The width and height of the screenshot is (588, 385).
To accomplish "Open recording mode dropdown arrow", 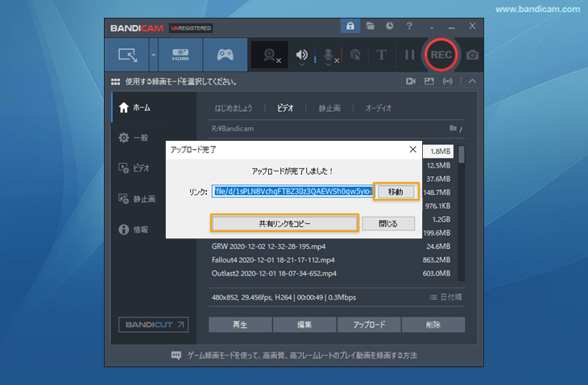I will coord(153,55).
